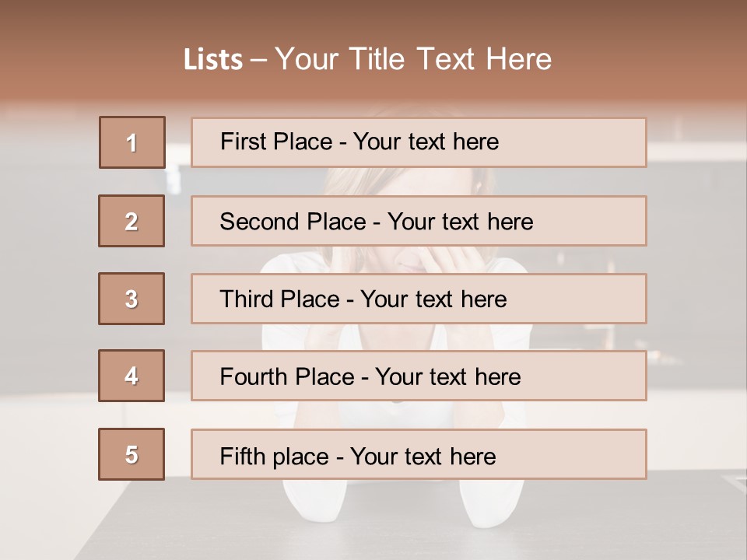
Task: Click the word 'Third' in row three
Action: tap(247, 299)
